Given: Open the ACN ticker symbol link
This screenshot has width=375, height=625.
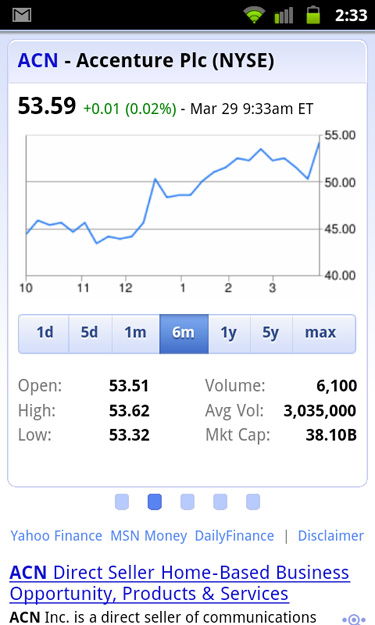Looking at the screenshot, I should (38, 61).
